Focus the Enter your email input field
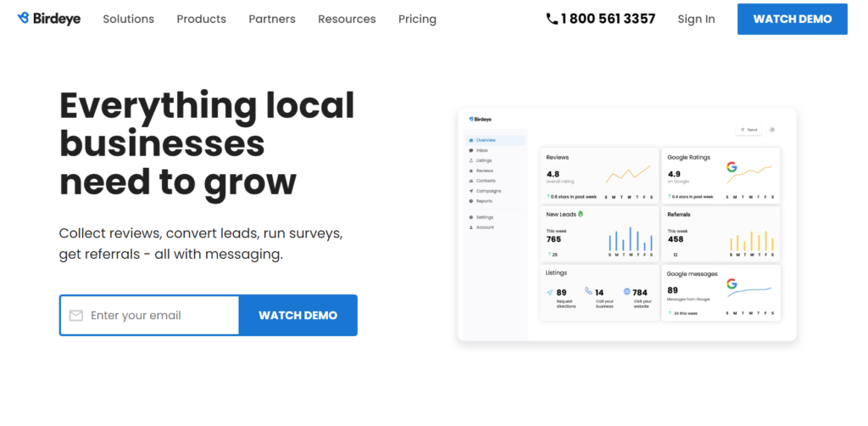868x426 pixels. tap(149, 315)
